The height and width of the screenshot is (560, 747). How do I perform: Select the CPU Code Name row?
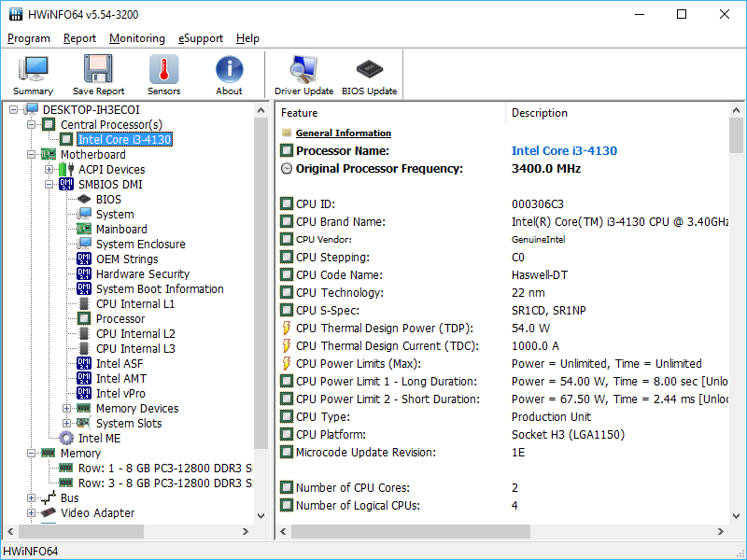[504, 274]
